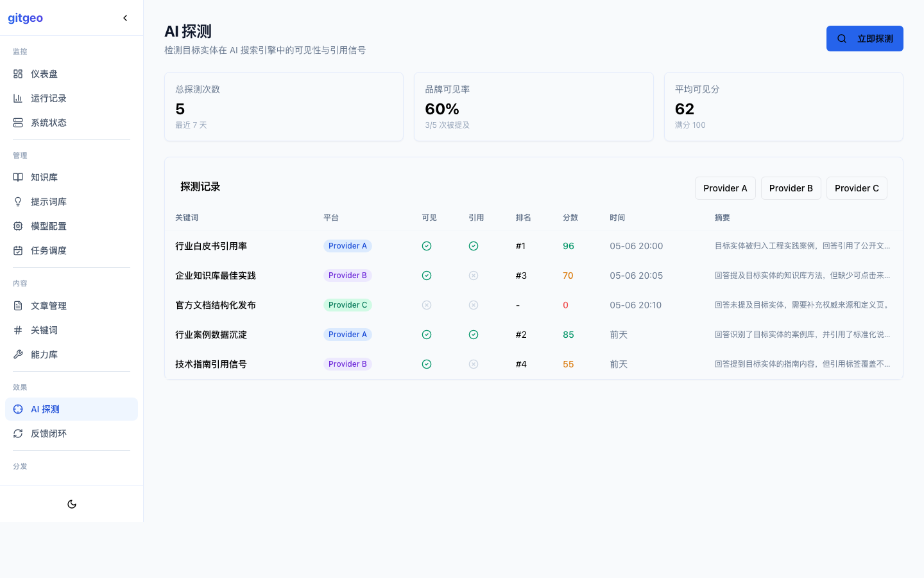The image size is (924, 578).
Task: Go to 任务调度 page
Action: tap(71, 250)
